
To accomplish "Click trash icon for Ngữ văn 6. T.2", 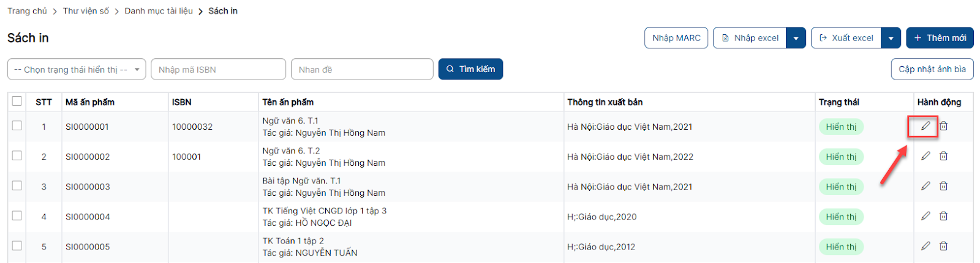I will click(x=944, y=156).
